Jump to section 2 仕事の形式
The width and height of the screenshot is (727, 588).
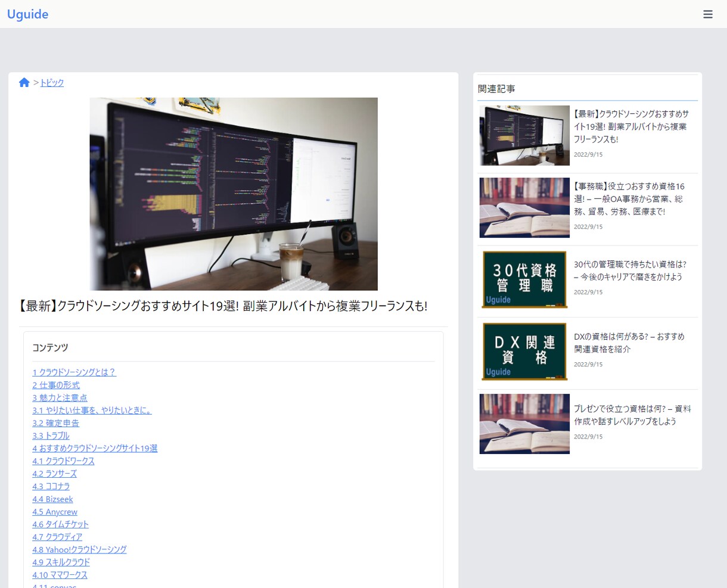[x=56, y=385]
